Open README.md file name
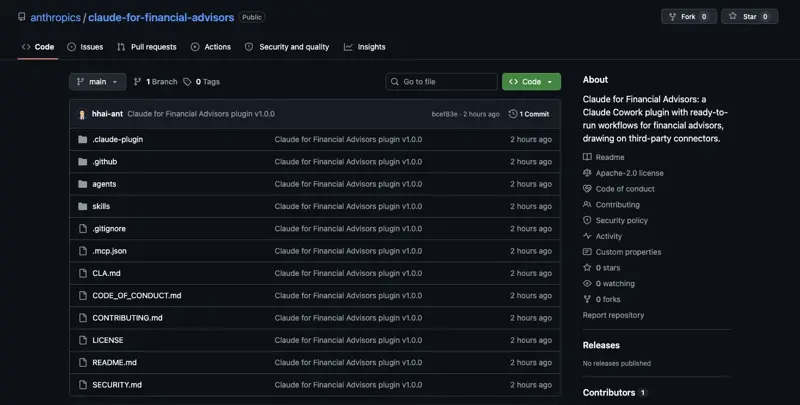The height and width of the screenshot is (405, 800). 114,363
